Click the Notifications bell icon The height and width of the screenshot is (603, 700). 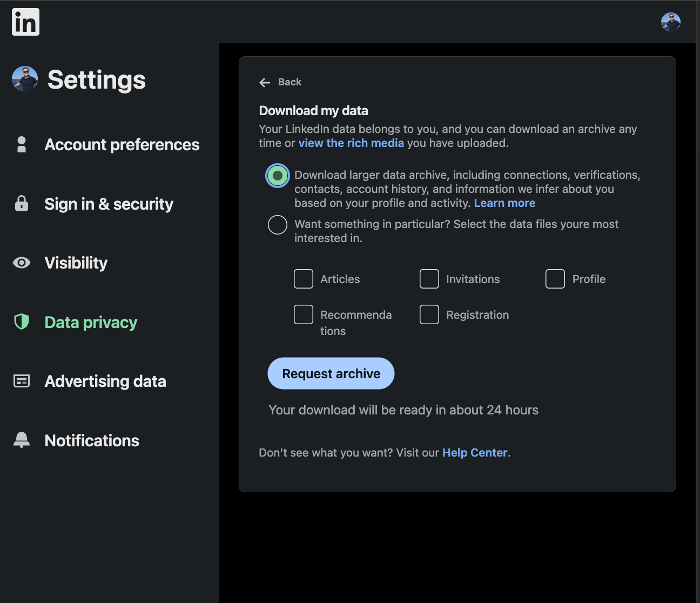pos(21,439)
